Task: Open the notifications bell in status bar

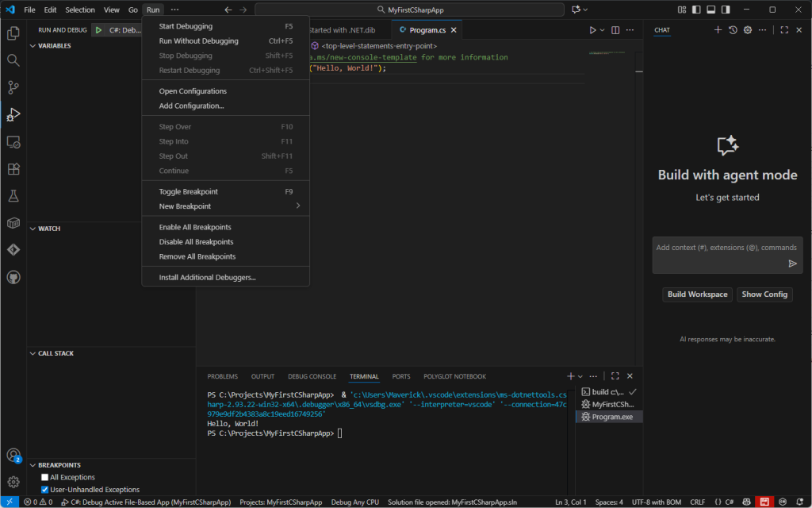Action: pyautogui.click(x=800, y=502)
